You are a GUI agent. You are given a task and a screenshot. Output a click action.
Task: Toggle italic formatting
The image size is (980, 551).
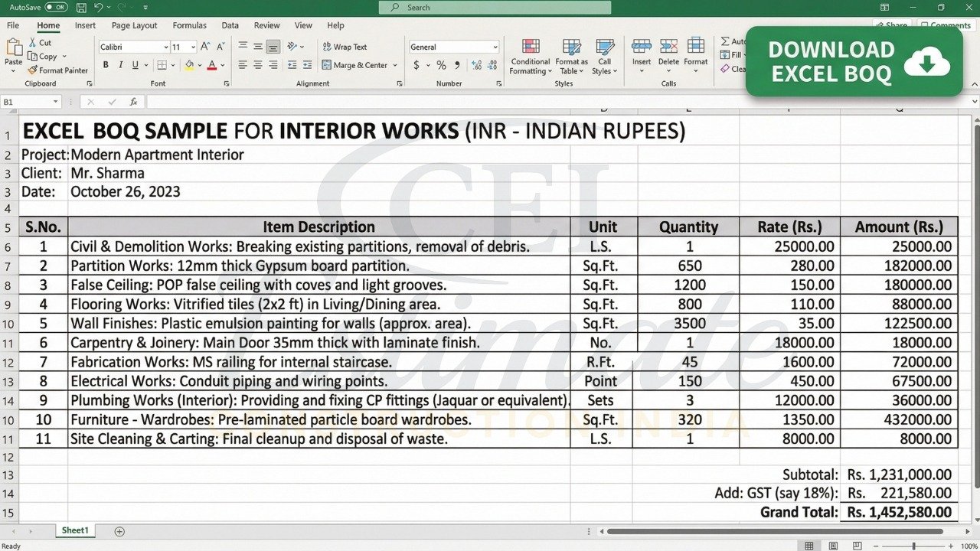click(119, 65)
